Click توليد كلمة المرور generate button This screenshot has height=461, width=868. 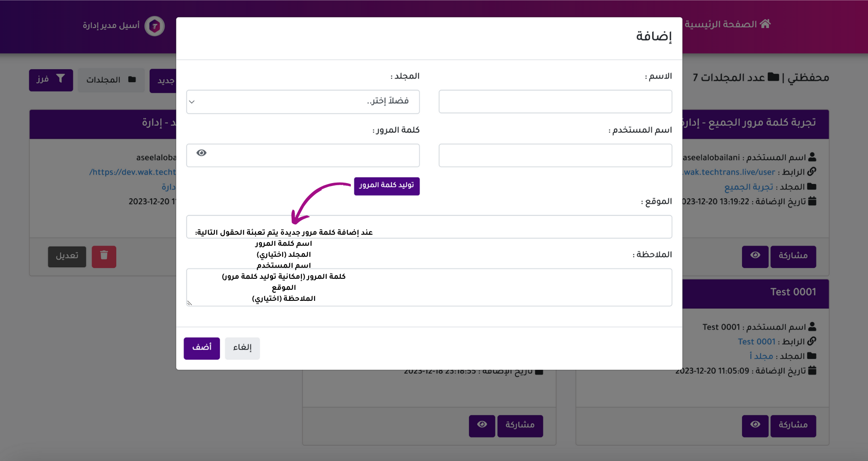(x=387, y=186)
